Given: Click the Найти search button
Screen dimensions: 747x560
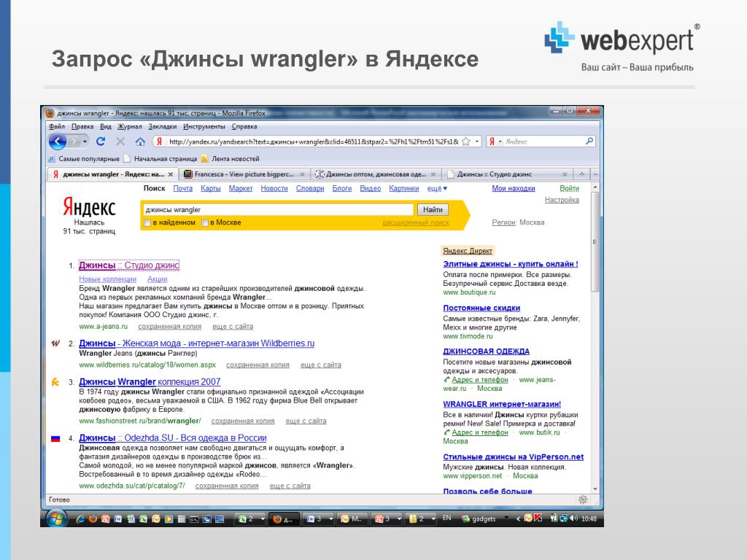Looking at the screenshot, I should [433, 209].
